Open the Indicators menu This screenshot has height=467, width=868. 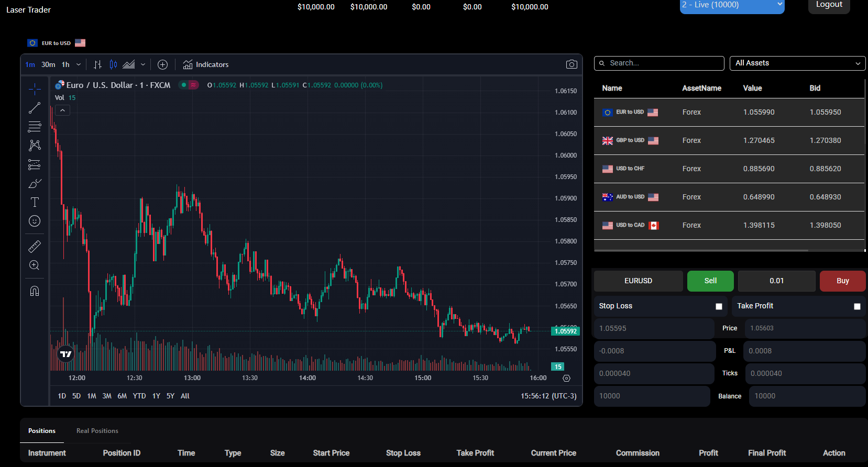pyautogui.click(x=205, y=64)
